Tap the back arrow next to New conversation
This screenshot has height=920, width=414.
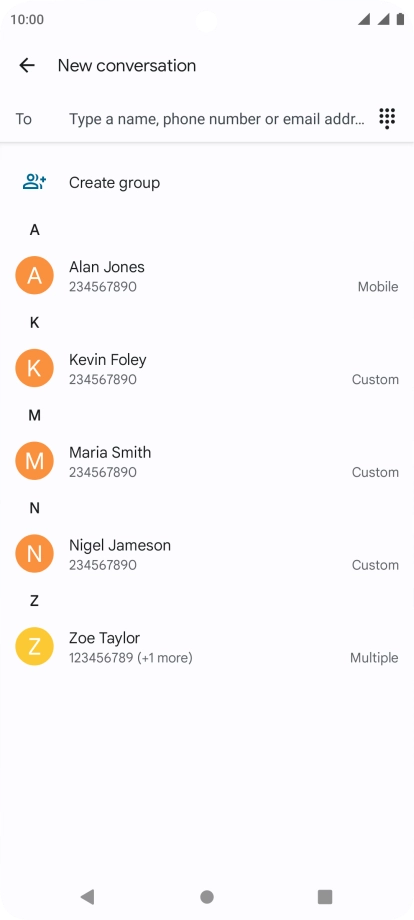point(27,65)
